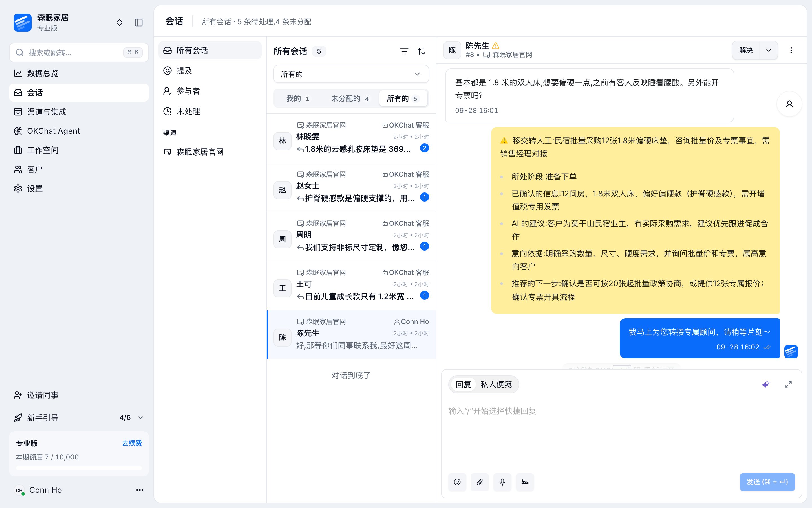The height and width of the screenshot is (508, 812).
Task: Go to OKChat Agent page
Action: pyautogui.click(x=79, y=131)
